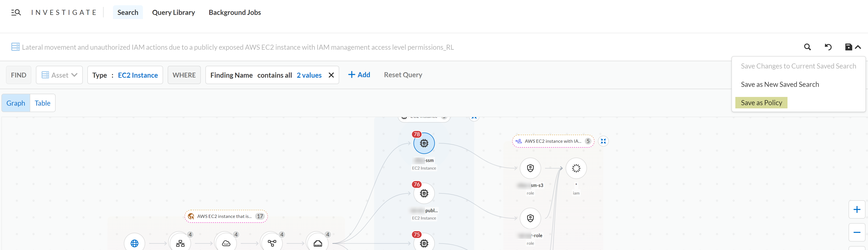Viewport: 868px width, 250px height.
Task: Open the Type EC2 Instance selector
Action: tap(125, 75)
